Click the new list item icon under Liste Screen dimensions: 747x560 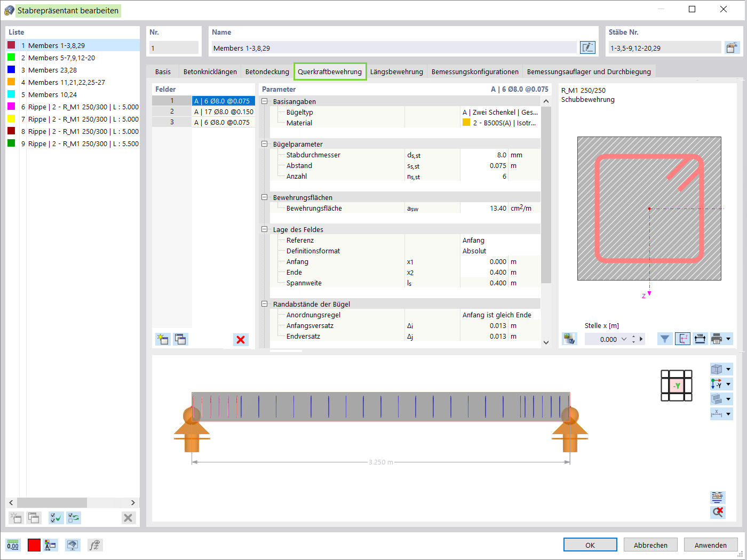tap(16, 517)
